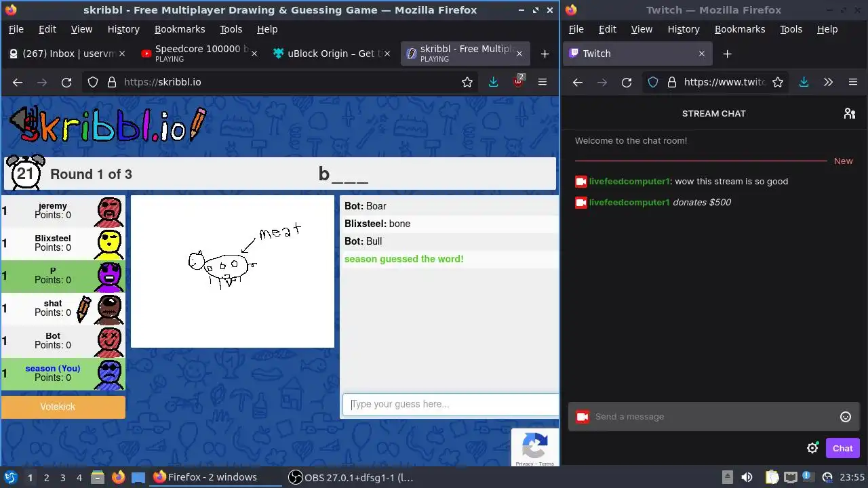868x488 pixels.
Task: Click the Votekick button
Action: (63, 407)
